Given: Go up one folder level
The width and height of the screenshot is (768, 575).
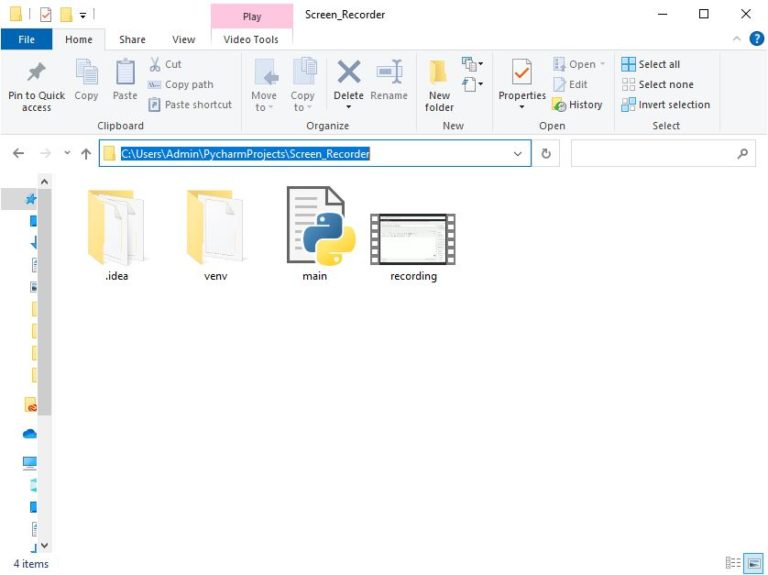Looking at the screenshot, I should [x=86, y=153].
